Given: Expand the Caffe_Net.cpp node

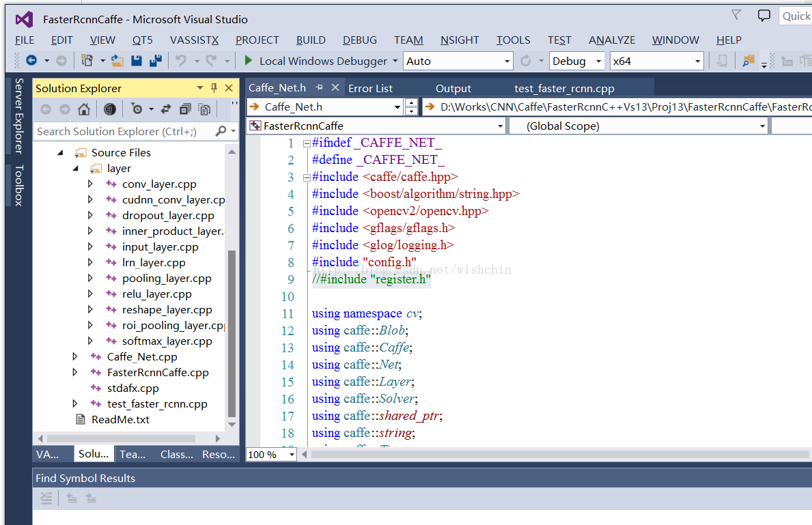Looking at the screenshot, I should tap(75, 356).
